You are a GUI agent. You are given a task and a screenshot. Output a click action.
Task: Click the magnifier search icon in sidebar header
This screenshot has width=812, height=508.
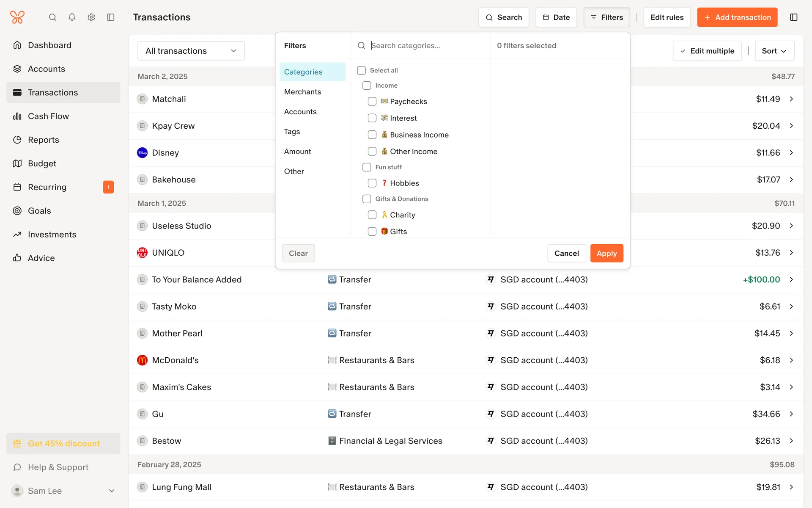tap(52, 17)
